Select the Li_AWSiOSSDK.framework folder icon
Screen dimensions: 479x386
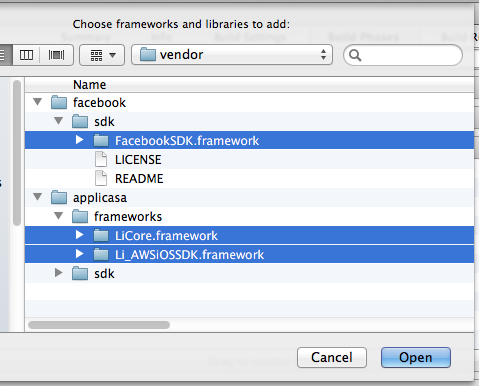[x=101, y=255]
